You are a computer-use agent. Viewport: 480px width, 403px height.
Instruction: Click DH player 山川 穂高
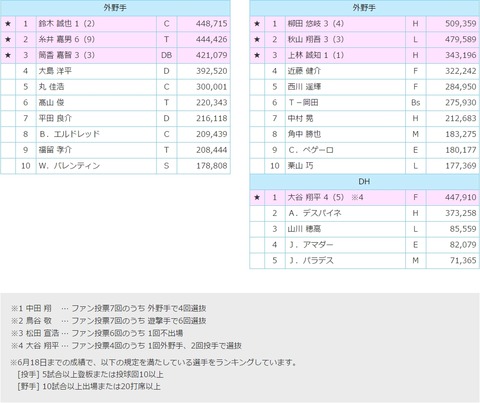point(304,229)
